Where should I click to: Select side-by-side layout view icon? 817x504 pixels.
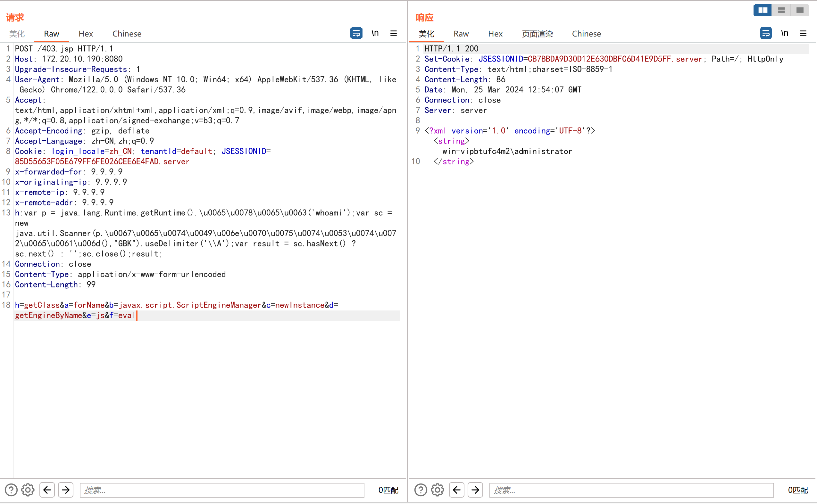(x=762, y=10)
